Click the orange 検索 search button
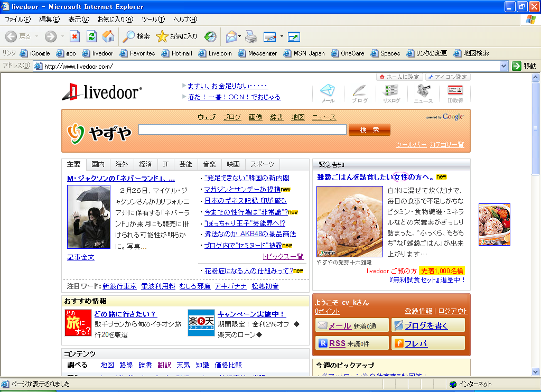The image size is (541, 392). pyautogui.click(x=369, y=130)
